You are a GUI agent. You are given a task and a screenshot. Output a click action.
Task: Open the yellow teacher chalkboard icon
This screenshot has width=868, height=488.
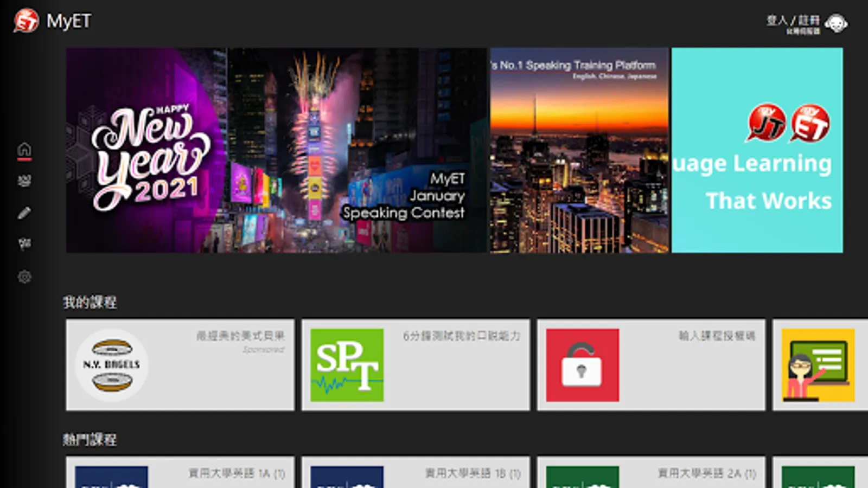tap(818, 365)
